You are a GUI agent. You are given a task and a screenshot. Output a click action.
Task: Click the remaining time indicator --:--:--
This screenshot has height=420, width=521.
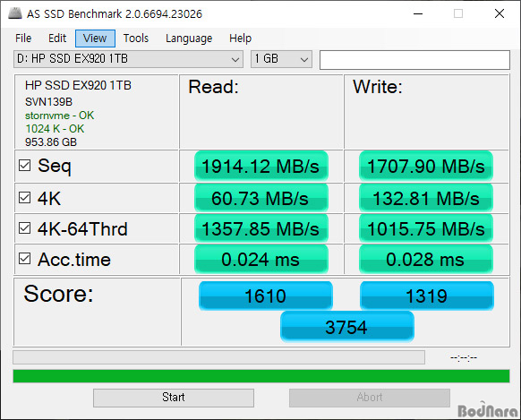[464, 357]
